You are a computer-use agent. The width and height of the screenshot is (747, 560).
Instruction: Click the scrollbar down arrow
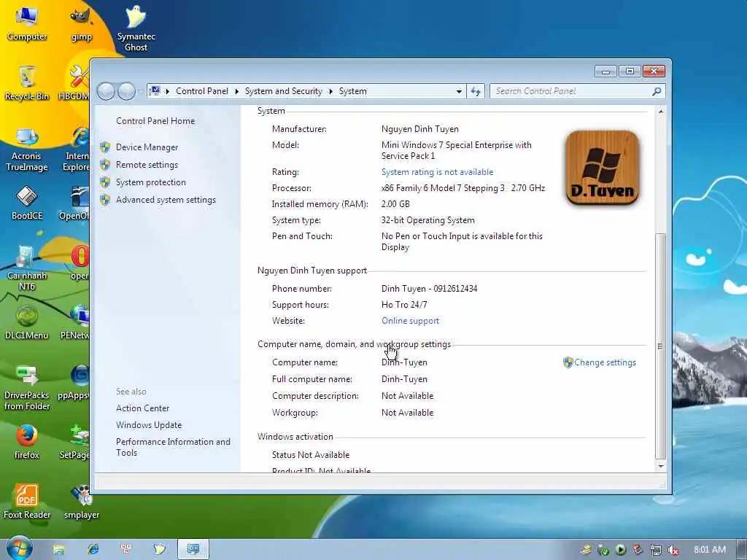pos(661,467)
